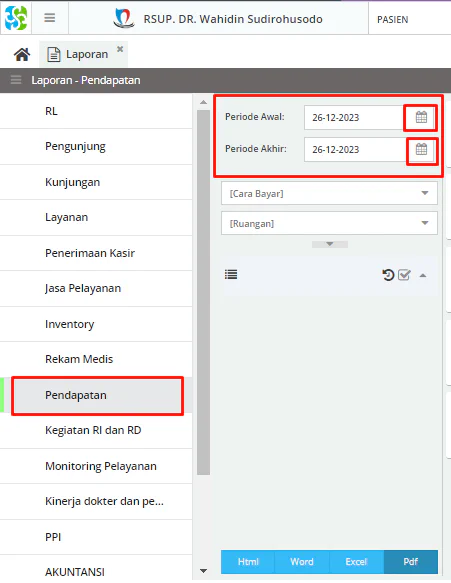Toggle the checkmark box icon

(x=404, y=275)
